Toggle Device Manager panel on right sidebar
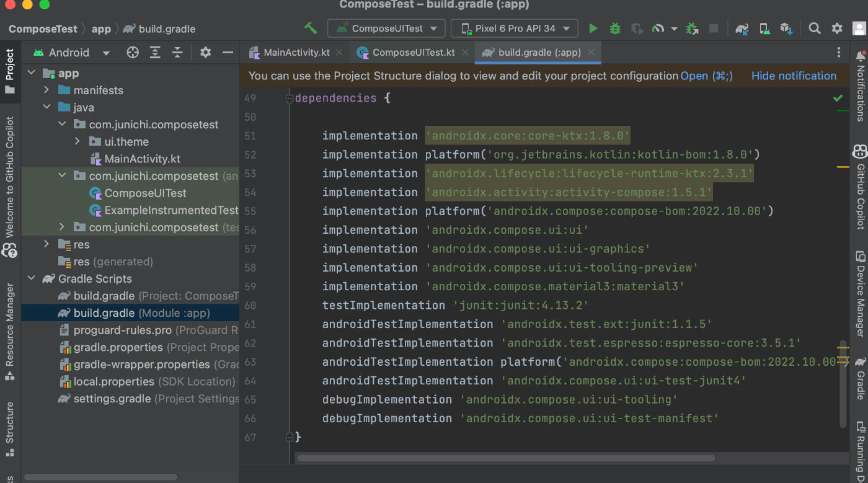 (860, 293)
